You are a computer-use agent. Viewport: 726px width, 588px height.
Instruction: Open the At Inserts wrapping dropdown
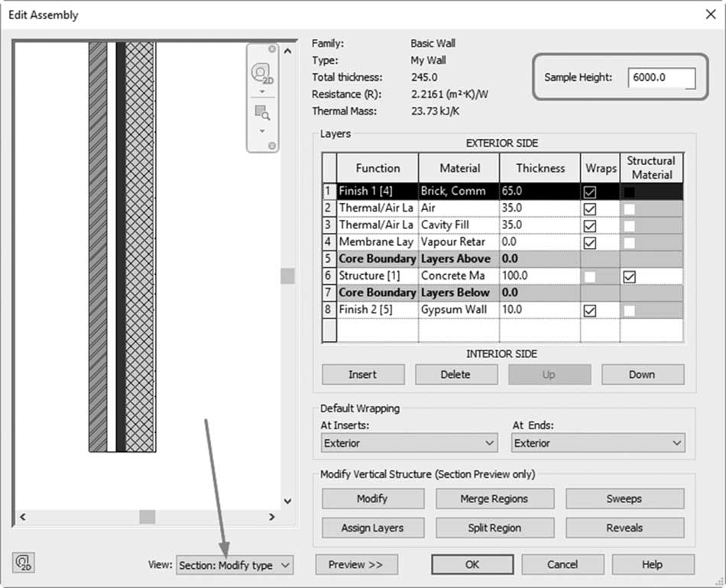410,443
